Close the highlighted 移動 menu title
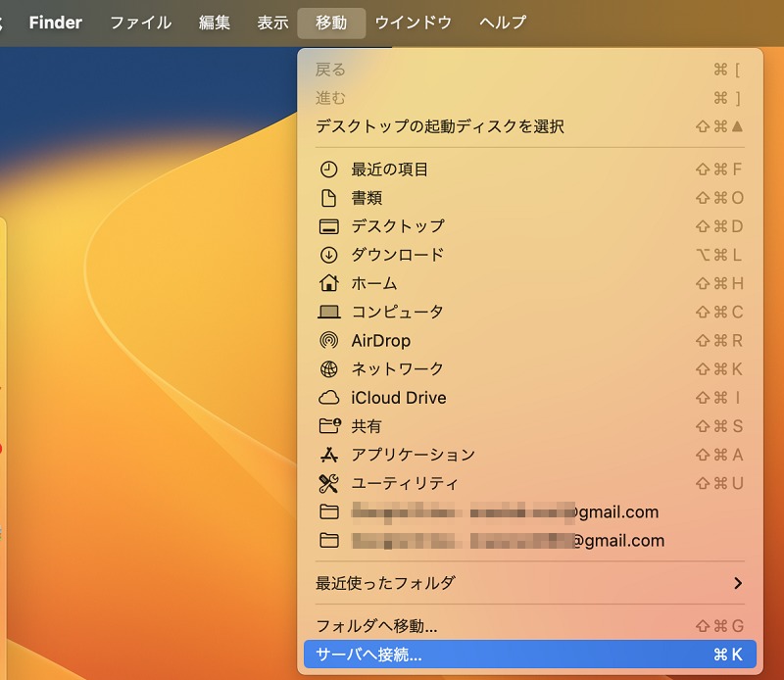This screenshot has height=680, width=784. [331, 23]
